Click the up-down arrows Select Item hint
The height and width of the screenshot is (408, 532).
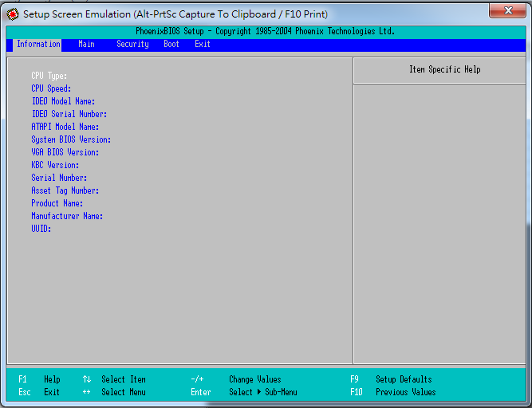point(114,379)
